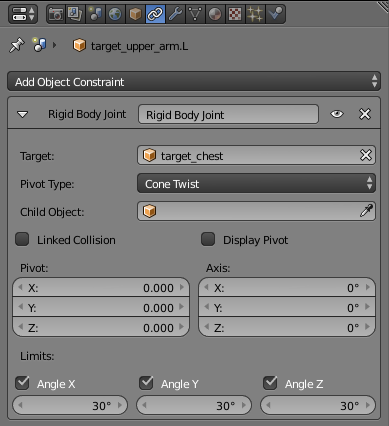Open the Render properties camera tab
Screen dimensions: 389x426
point(56,14)
